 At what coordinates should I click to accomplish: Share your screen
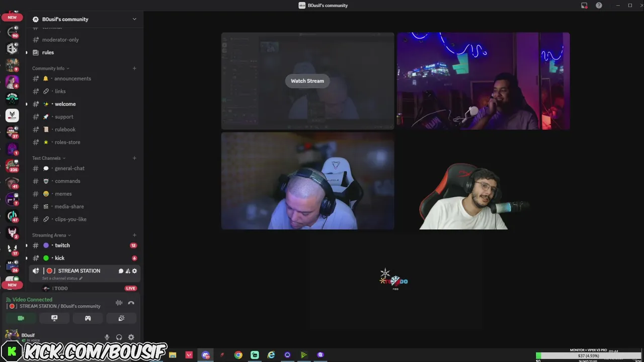coord(54,318)
